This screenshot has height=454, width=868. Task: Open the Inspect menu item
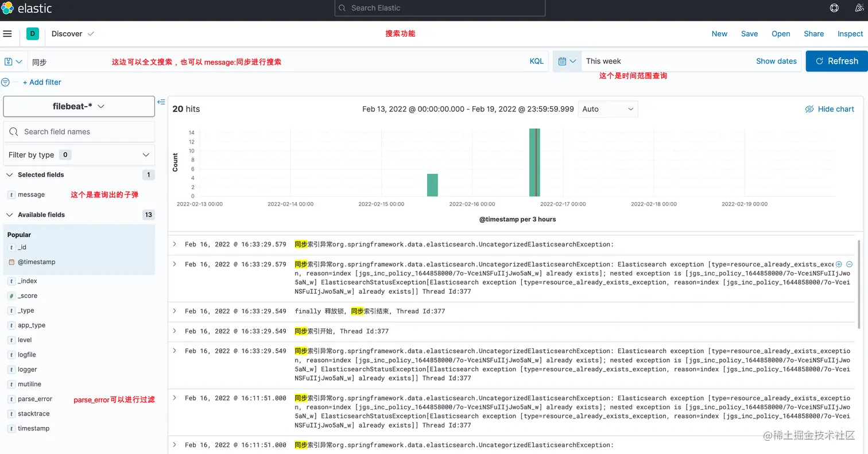click(850, 34)
